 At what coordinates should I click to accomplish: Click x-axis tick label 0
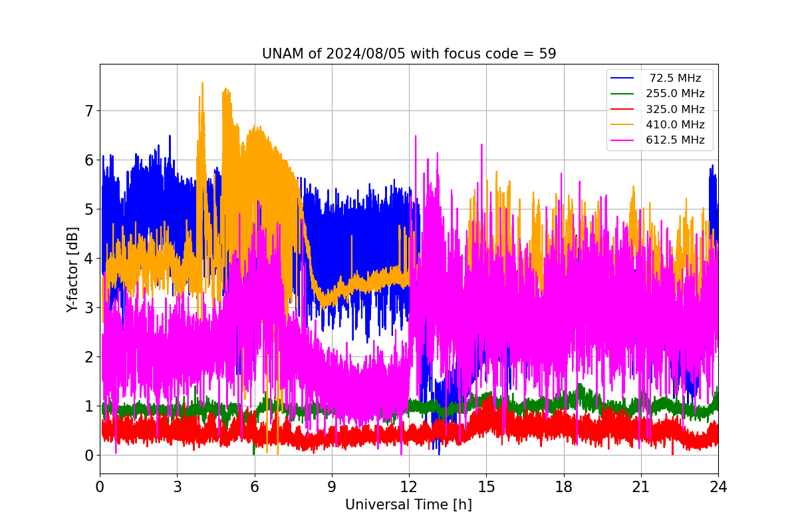pos(100,487)
